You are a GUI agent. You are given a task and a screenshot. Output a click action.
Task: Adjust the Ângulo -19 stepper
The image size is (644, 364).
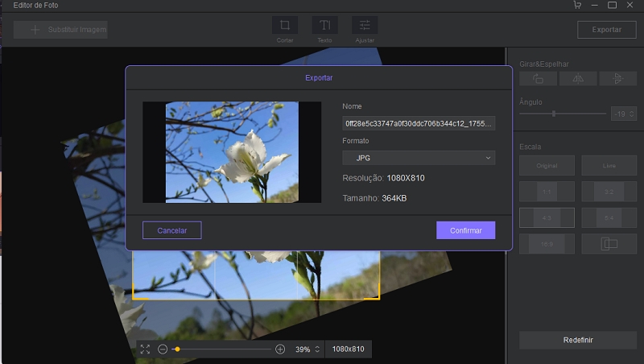coord(632,114)
